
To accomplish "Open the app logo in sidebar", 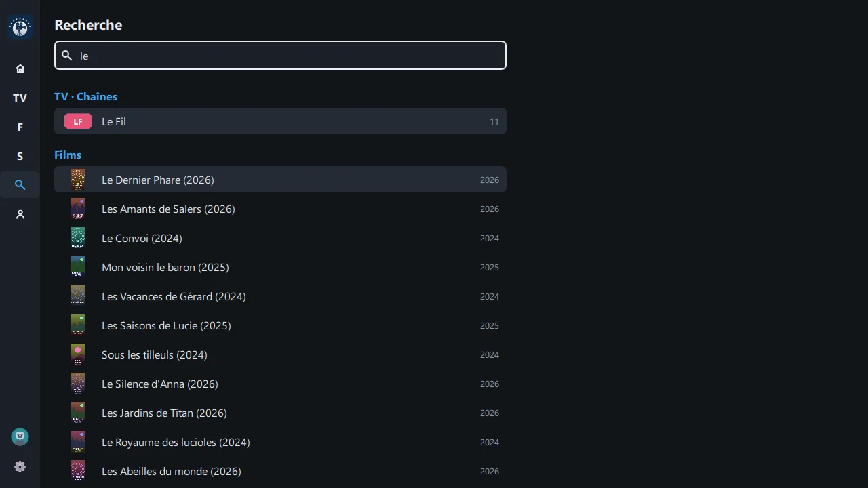I will click(20, 27).
